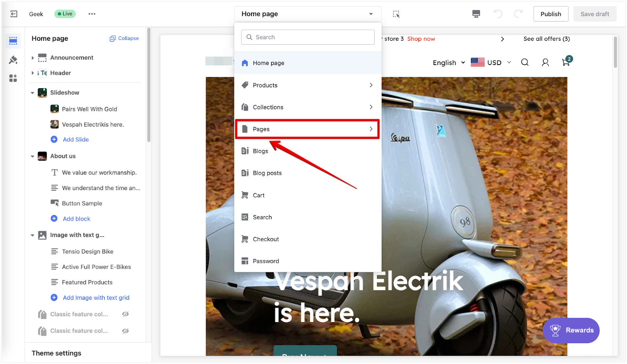The image size is (627, 364).
Task: Click the storefront search magnifier icon
Action: pyautogui.click(x=525, y=62)
